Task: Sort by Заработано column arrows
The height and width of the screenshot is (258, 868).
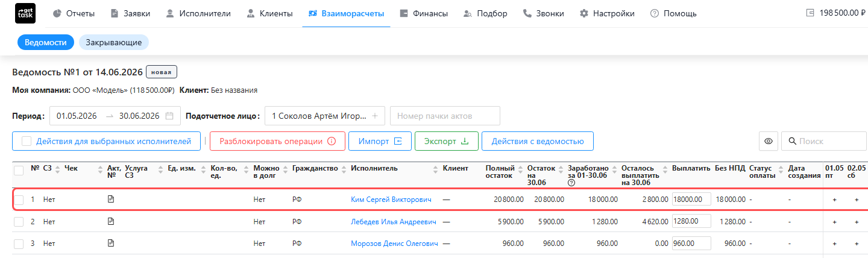Action: (x=614, y=171)
